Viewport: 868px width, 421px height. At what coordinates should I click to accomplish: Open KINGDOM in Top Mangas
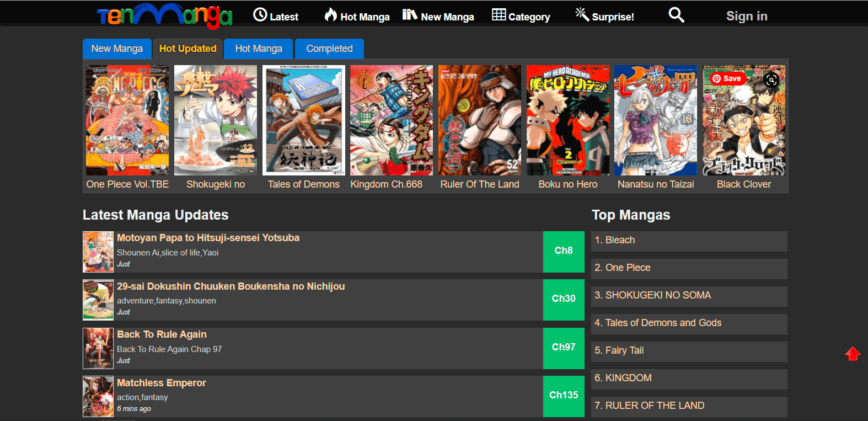pyautogui.click(x=689, y=379)
